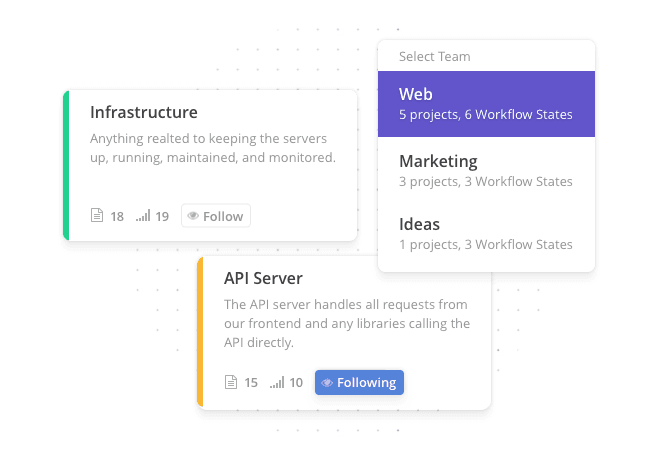Click the API Server description paragraph
649x454 pixels.
(x=346, y=323)
